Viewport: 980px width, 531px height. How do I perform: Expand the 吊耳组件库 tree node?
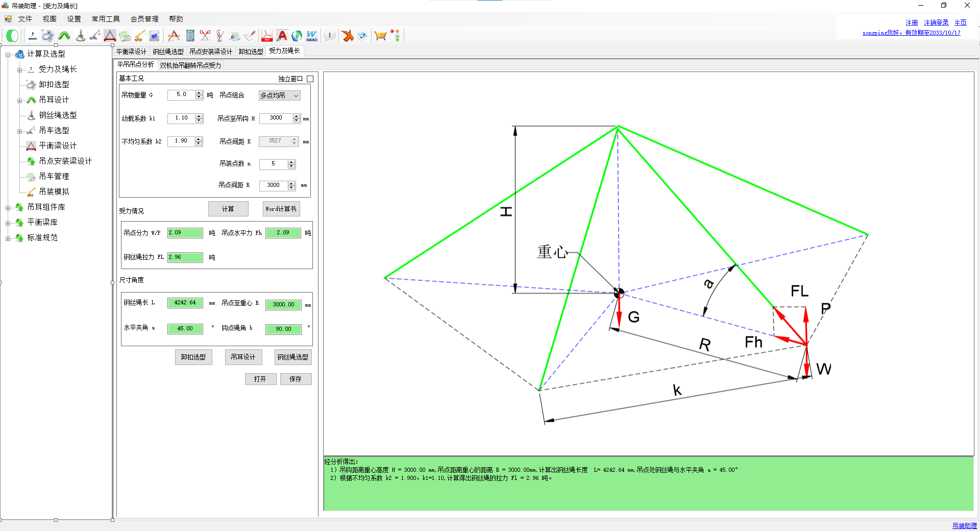[x=8, y=207]
